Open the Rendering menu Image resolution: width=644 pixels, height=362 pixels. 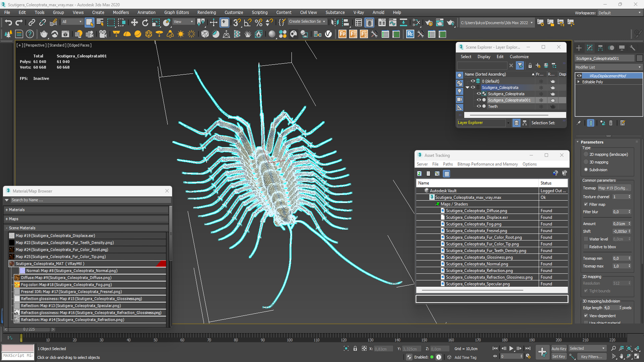(x=207, y=12)
